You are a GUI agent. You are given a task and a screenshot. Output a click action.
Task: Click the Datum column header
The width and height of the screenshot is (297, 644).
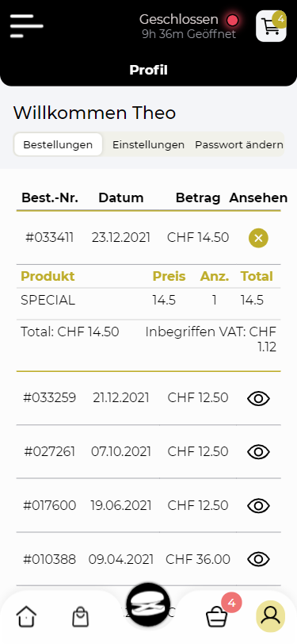tap(121, 198)
